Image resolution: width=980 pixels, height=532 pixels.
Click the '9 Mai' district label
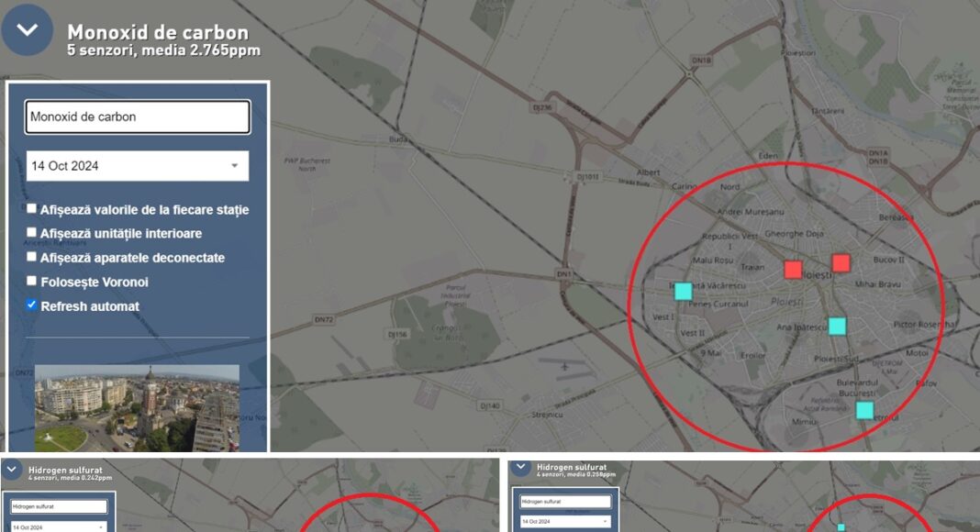pyautogui.click(x=710, y=353)
